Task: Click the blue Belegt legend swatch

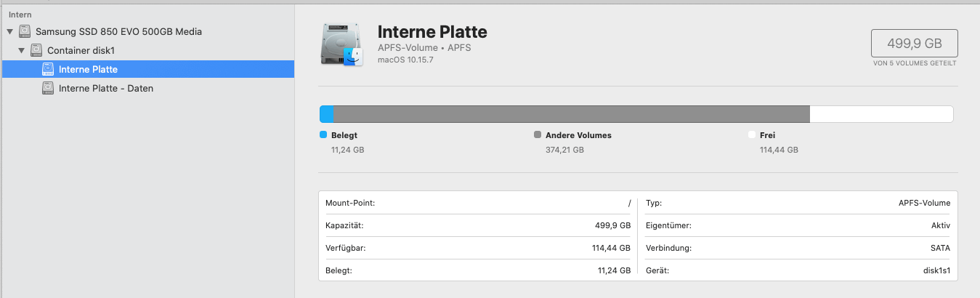Action: tap(323, 135)
